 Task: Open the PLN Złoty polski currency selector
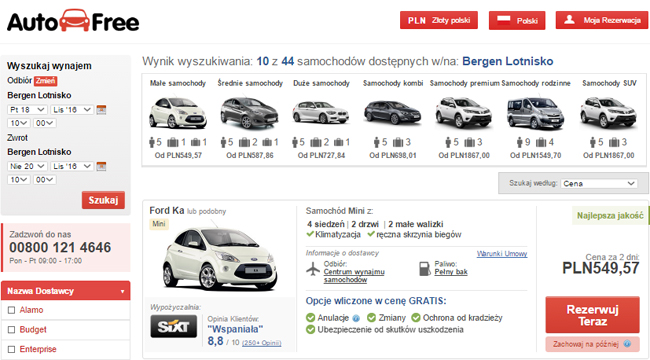coord(439,20)
